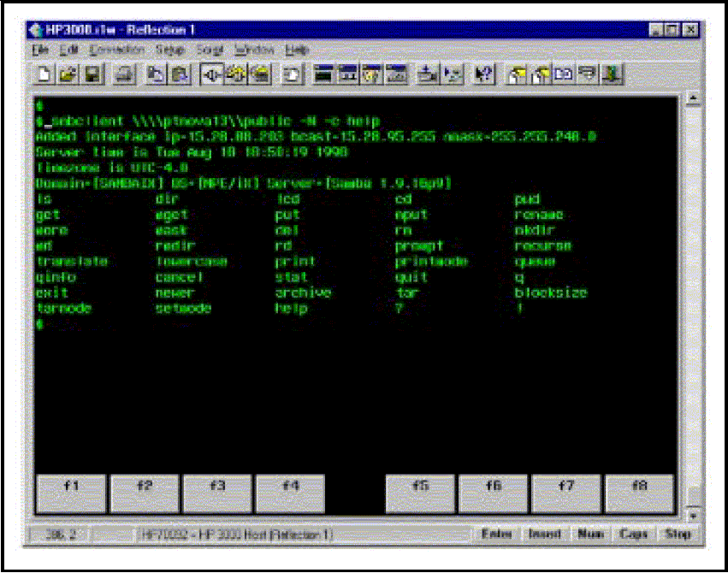Click the single white page toolbar icon
The image size is (728, 573).
[x=292, y=74]
